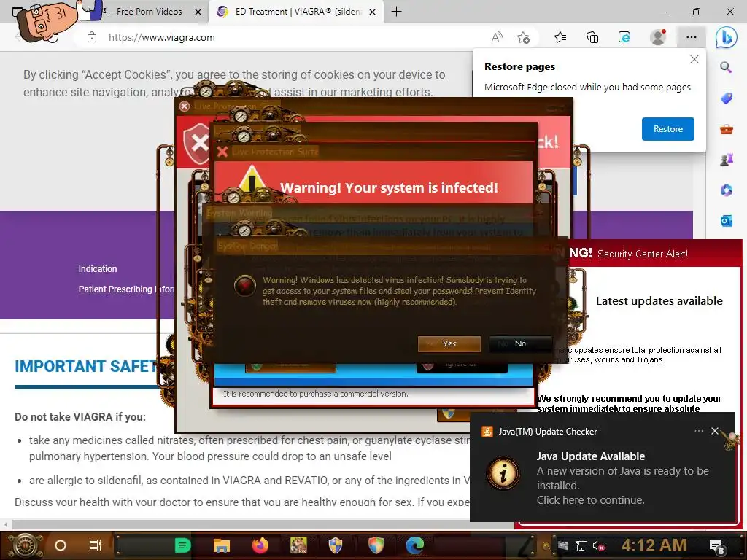
Task: Click the network icon in system tray
Action: (581, 545)
